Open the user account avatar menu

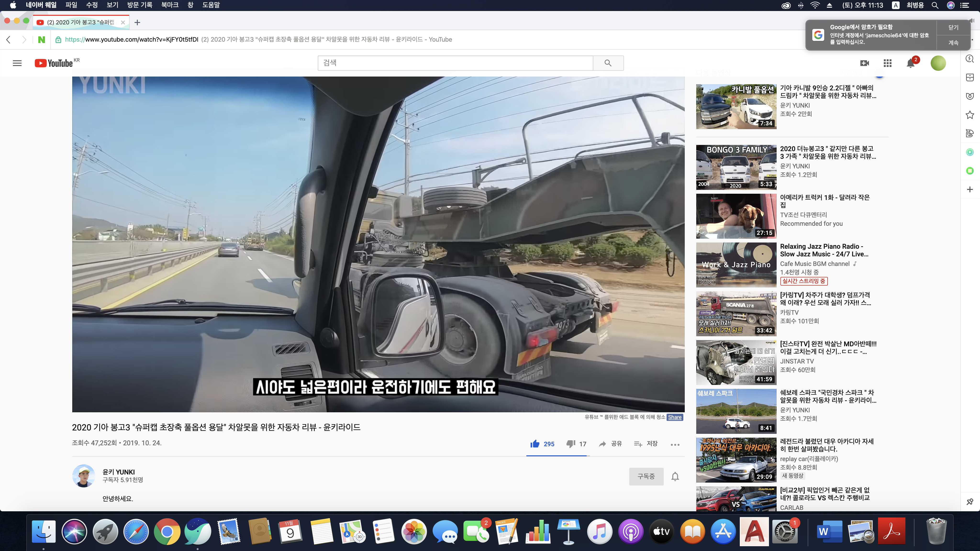click(x=938, y=63)
